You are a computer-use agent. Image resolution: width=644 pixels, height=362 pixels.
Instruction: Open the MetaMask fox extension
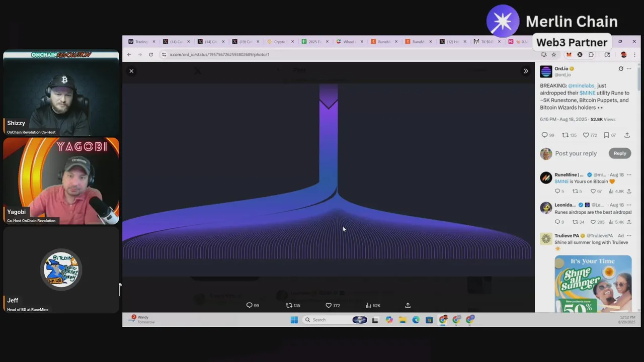click(x=569, y=54)
